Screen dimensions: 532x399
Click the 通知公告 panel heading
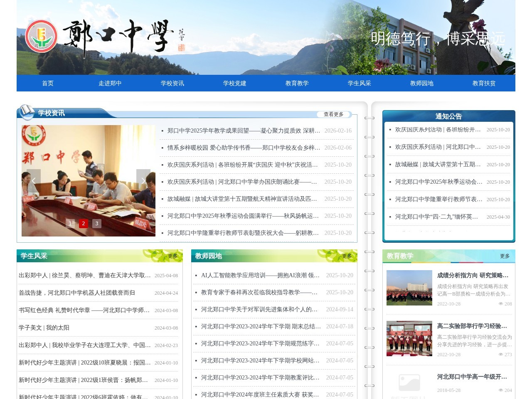pyautogui.click(x=448, y=116)
